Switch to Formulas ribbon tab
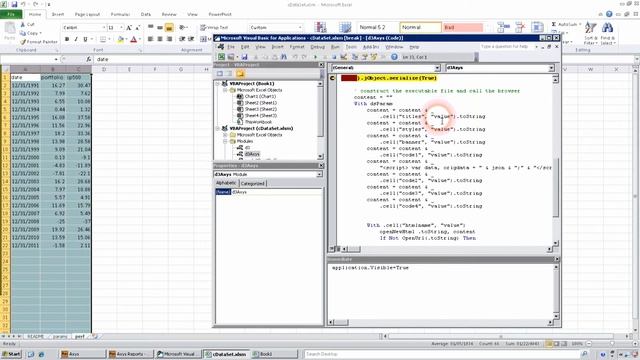 tap(120, 14)
